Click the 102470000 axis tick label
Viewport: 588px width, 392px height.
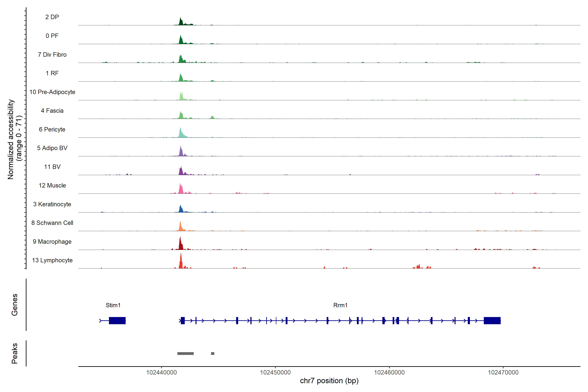pos(503,372)
